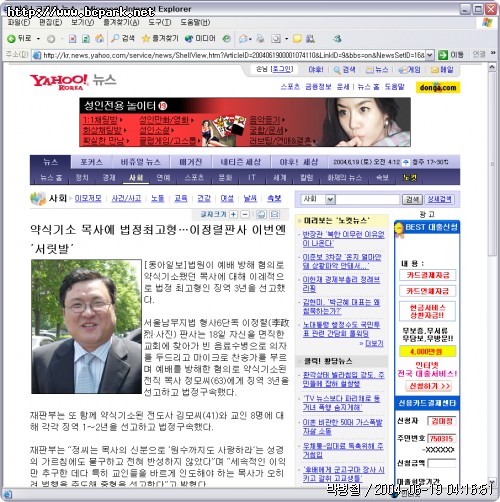Click the Stop loading icon in toolbar

72,39
